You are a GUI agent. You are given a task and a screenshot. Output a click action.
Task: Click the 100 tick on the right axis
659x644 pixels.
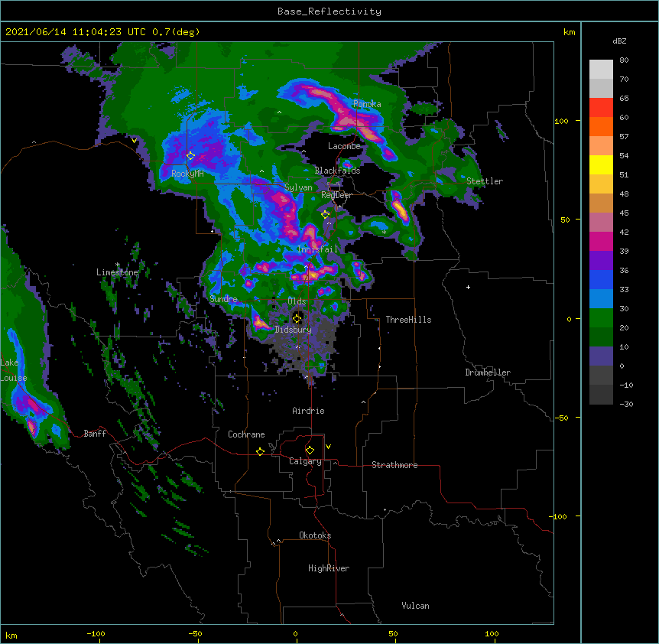[x=561, y=121]
